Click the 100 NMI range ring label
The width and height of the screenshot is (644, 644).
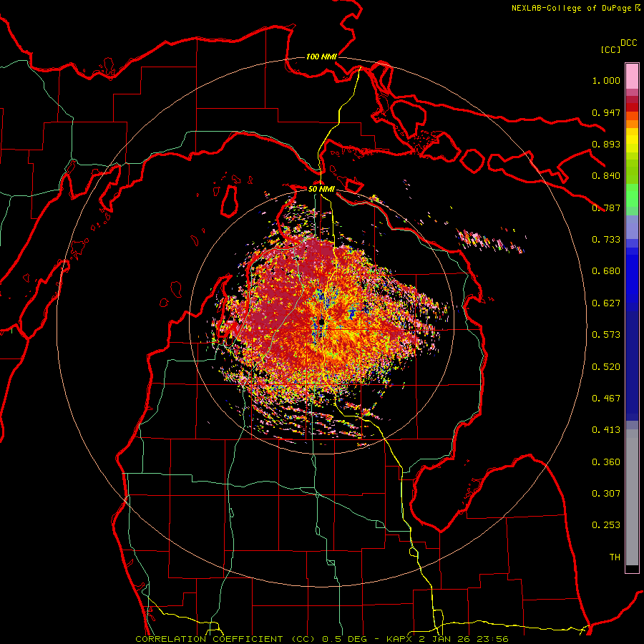pyautogui.click(x=321, y=57)
